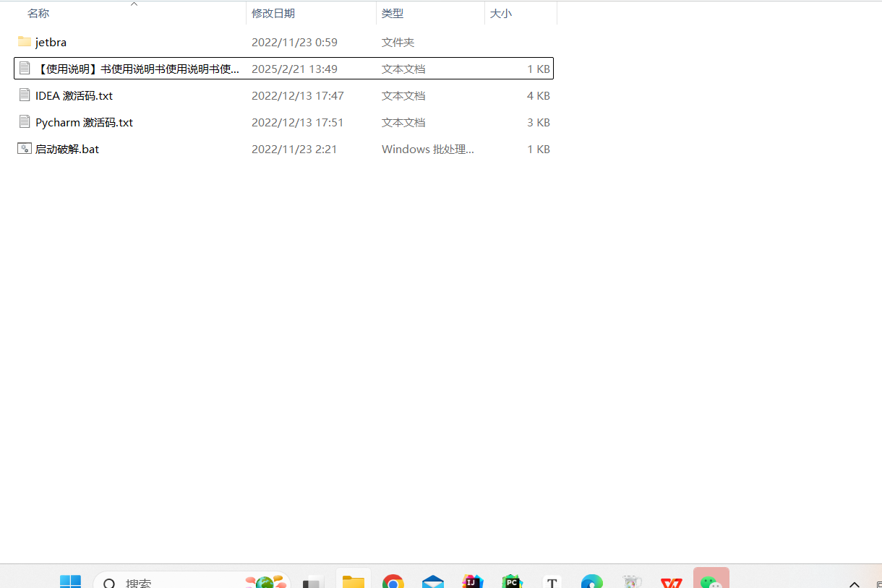
Task: Click the date 2022/12/13 17:47
Action: pos(297,96)
